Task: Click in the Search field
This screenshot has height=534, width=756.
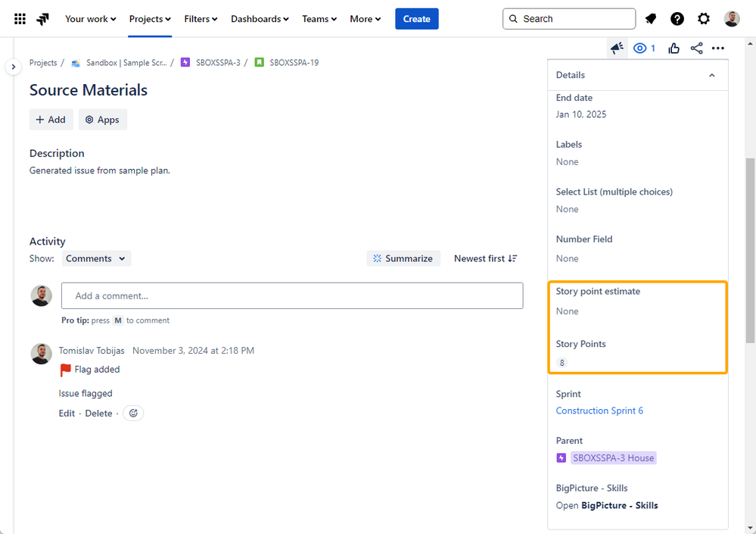Action: click(569, 19)
